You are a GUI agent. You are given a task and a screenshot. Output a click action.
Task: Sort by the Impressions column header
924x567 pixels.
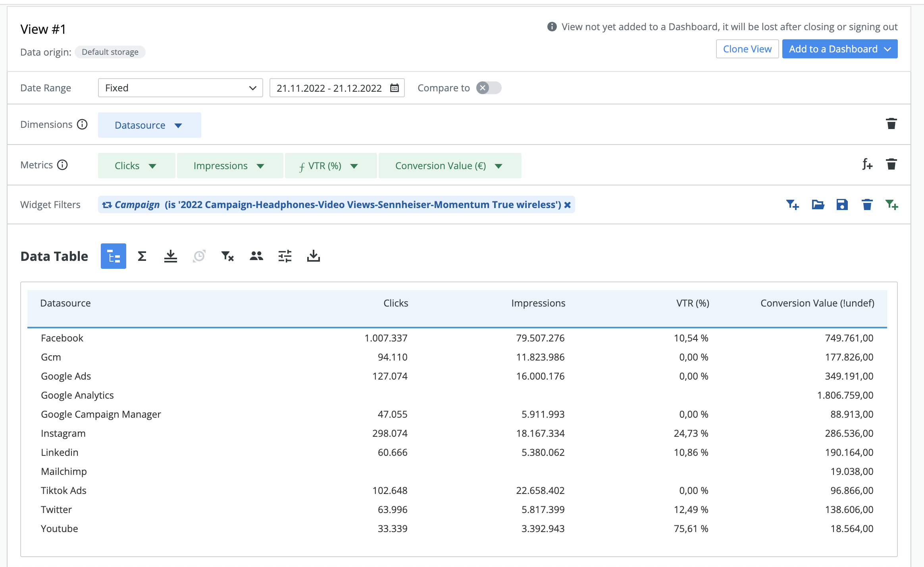point(538,303)
